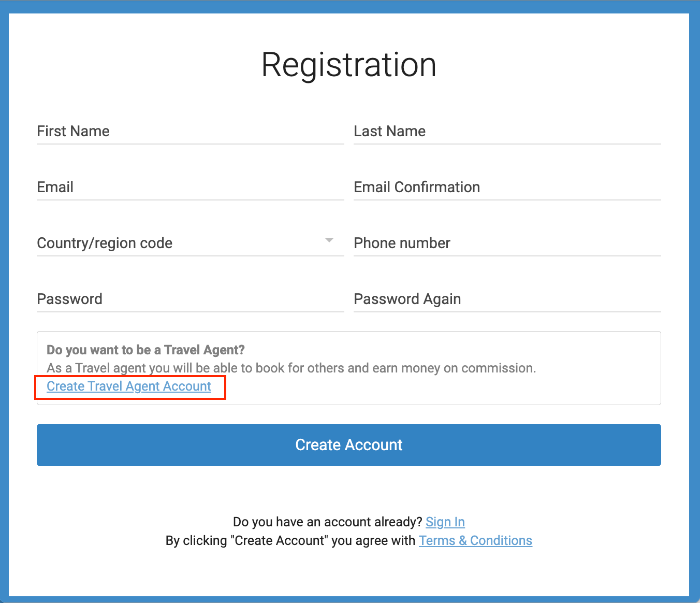Select the Email input field
This screenshot has height=603, width=700.
[190, 188]
